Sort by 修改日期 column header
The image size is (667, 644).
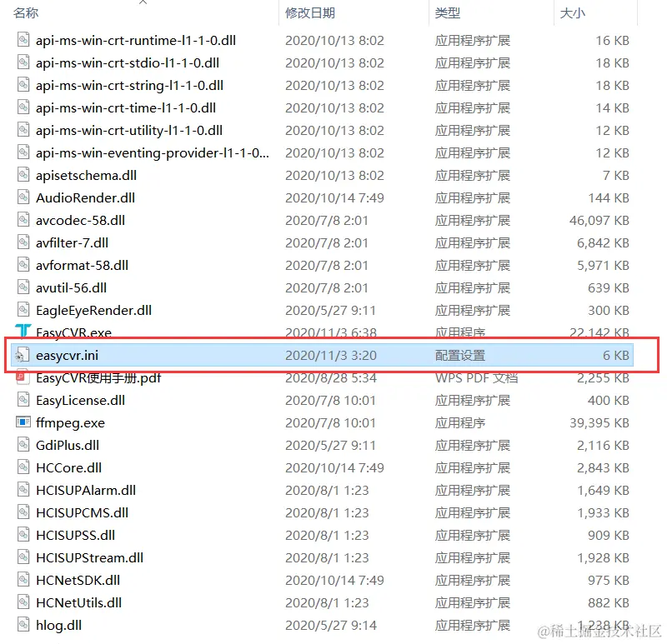310,12
